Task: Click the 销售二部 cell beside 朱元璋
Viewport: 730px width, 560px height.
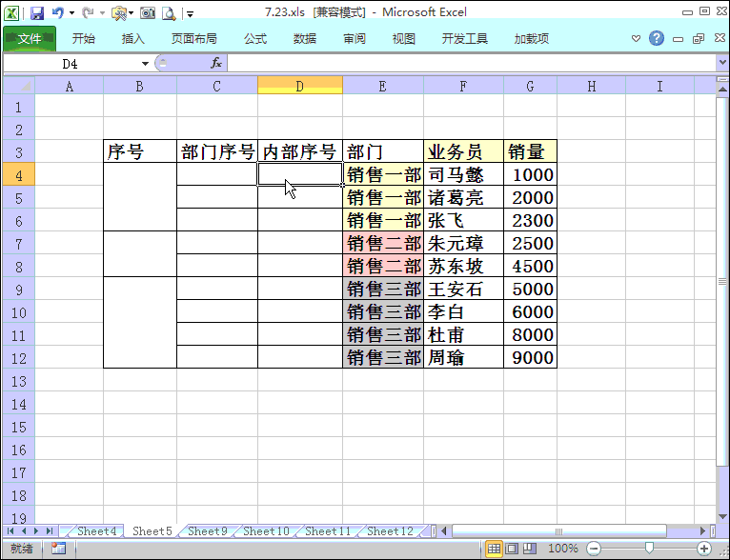Action: (x=383, y=243)
